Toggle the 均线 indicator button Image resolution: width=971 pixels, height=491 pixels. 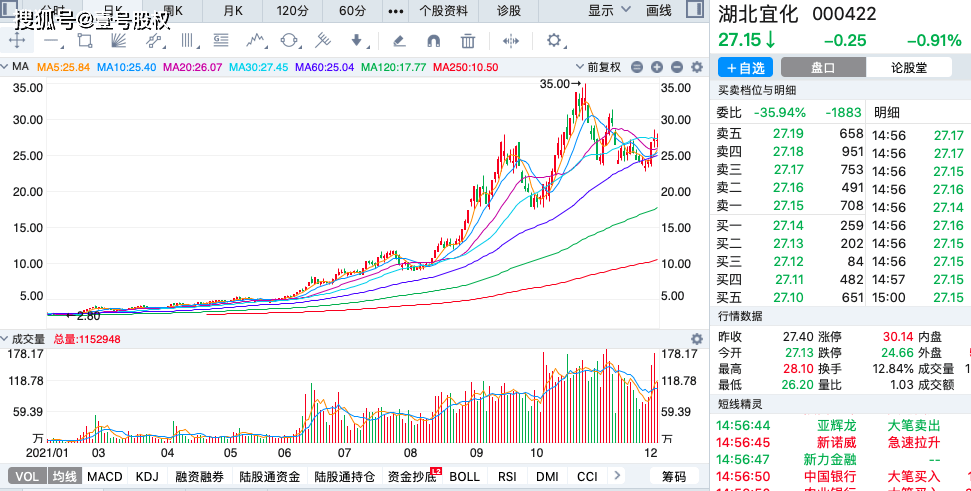click(x=64, y=476)
